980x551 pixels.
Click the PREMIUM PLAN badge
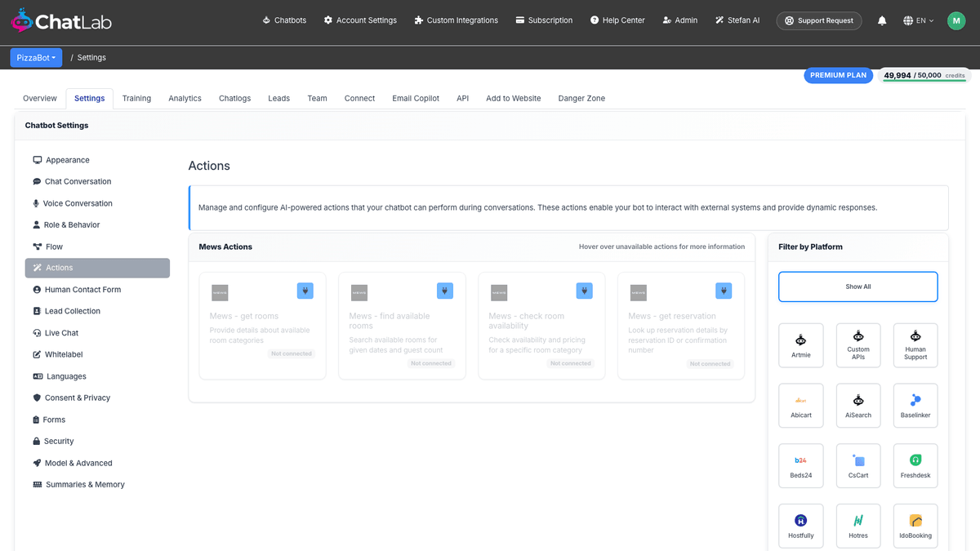tap(838, 75)
